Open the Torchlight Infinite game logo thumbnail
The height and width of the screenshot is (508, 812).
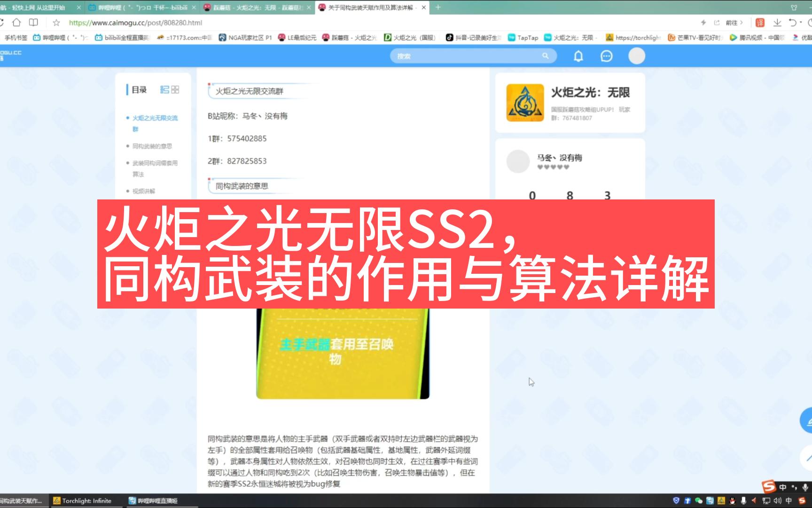pyautogui.click(x=525, y=103)
